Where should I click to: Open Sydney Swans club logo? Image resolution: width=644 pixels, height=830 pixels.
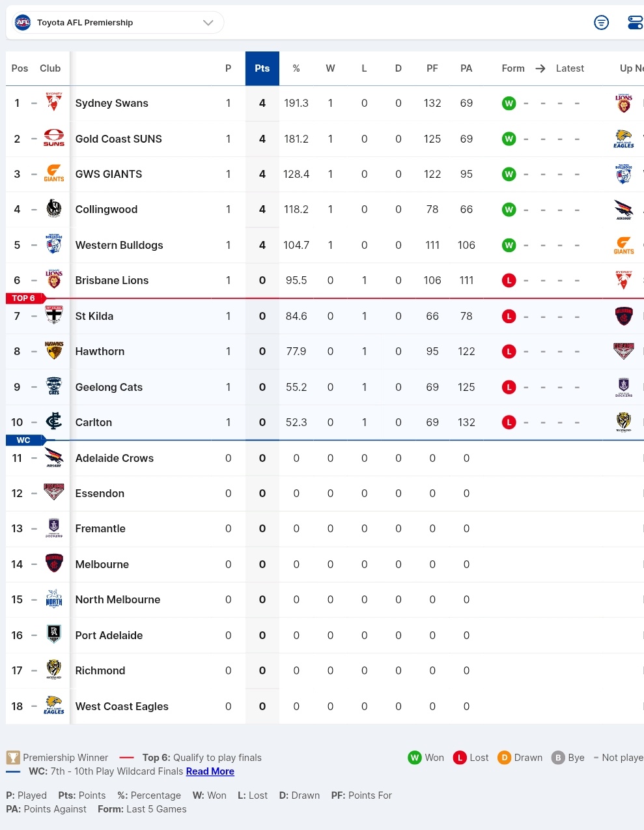tap(54, 103)
